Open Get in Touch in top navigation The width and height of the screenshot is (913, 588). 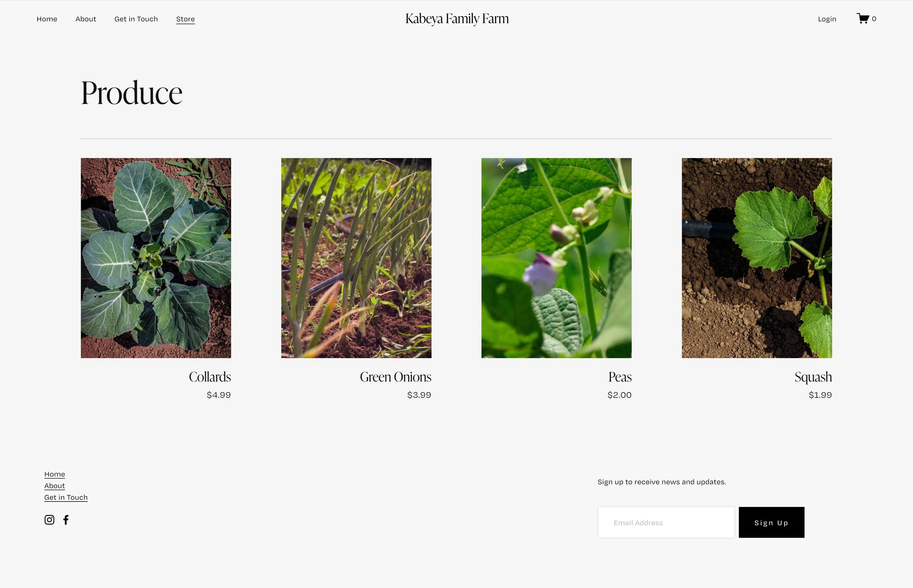[x=136, y=19]
